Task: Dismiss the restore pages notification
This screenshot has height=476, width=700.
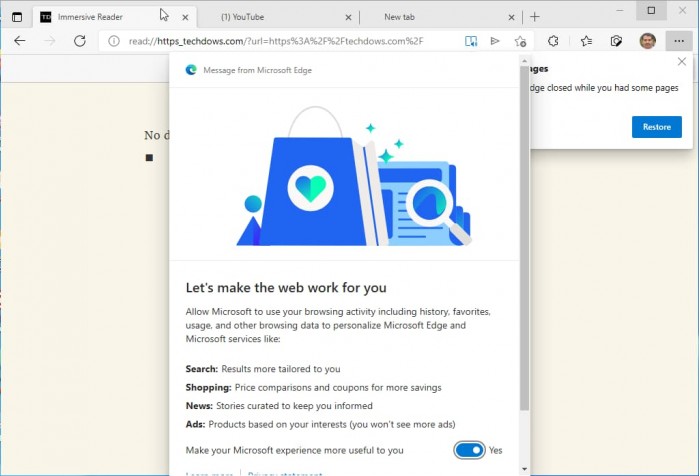Action: pos(682,62)
